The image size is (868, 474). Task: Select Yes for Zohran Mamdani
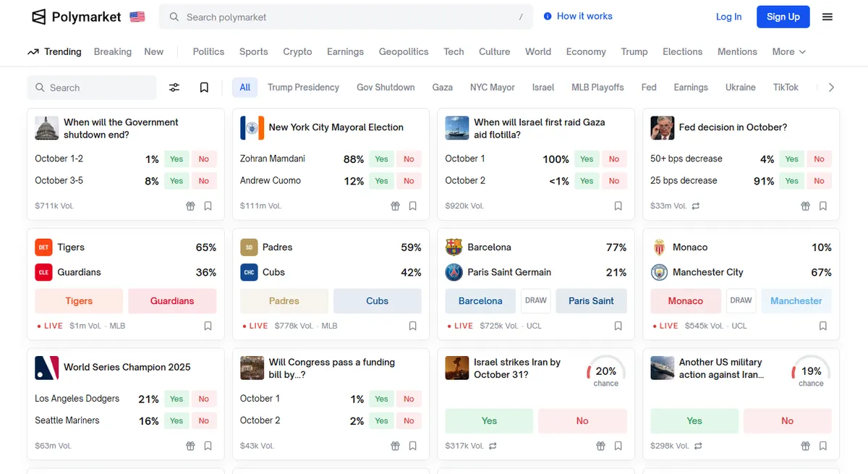click(381, 159)
